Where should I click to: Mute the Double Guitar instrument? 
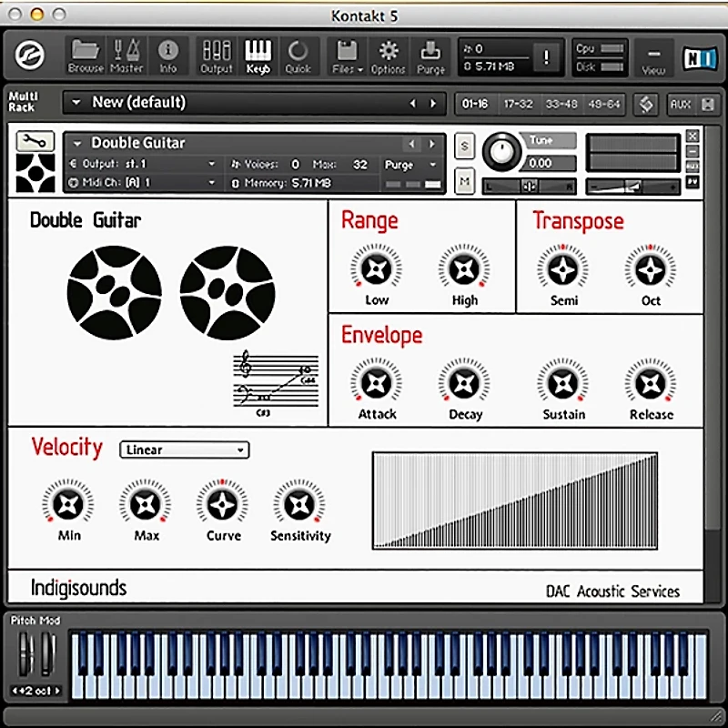click(x=463, y=181)
